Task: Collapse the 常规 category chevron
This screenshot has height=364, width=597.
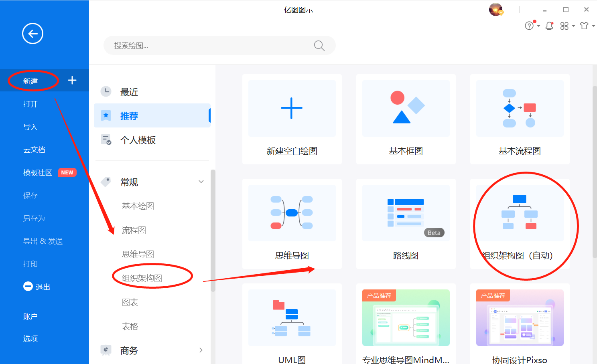Action: (x=201, y=182)
